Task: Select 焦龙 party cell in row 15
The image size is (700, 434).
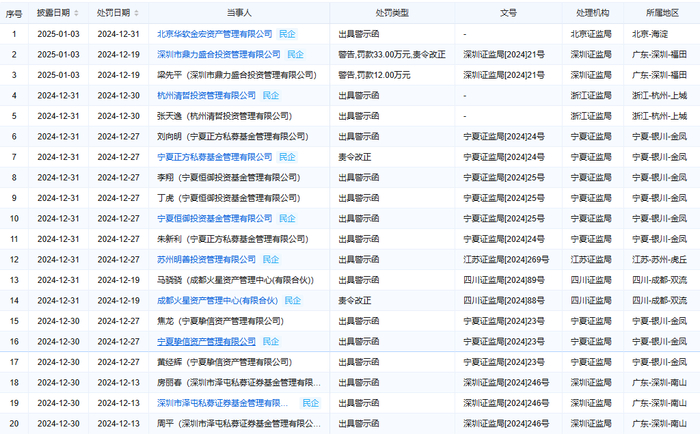Action: pyautogui.click(x=221, y=321)
